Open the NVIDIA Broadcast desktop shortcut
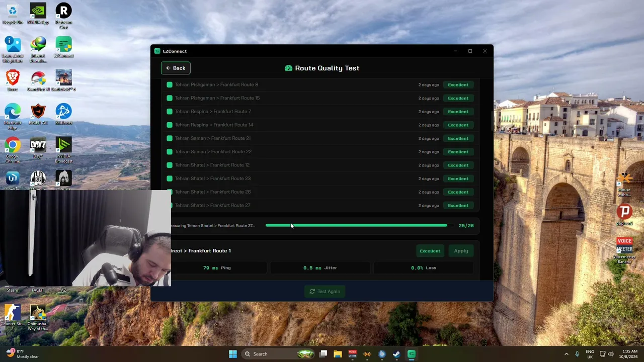The image size is (644, 362). pos(63,150)
